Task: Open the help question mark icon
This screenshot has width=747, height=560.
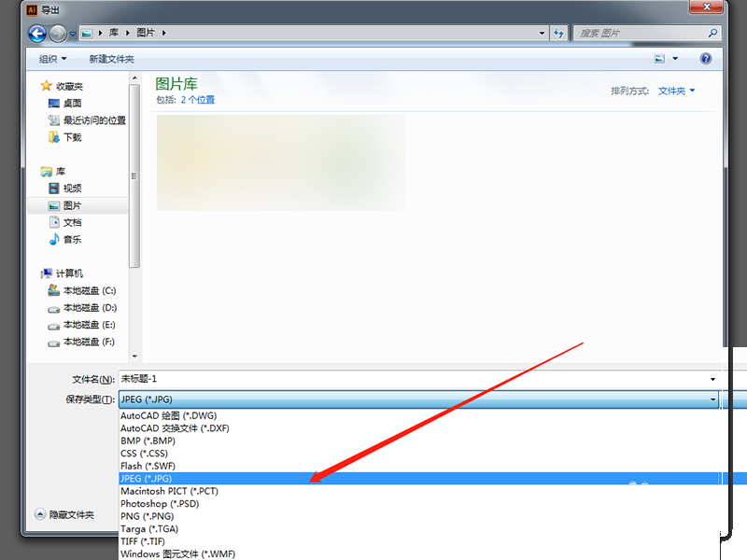Action: [x=706, y=59]
